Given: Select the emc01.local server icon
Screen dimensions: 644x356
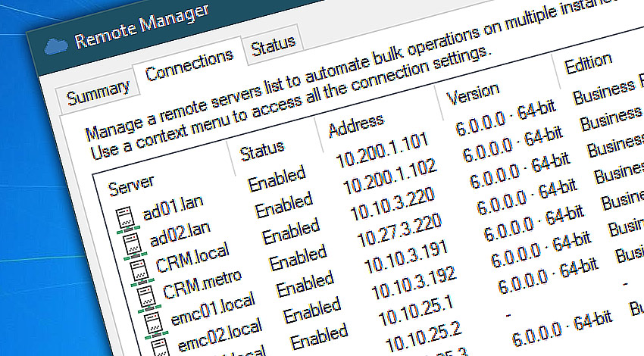Looking at the screenshot, I should pyautogui.click(x=155, y=325).
